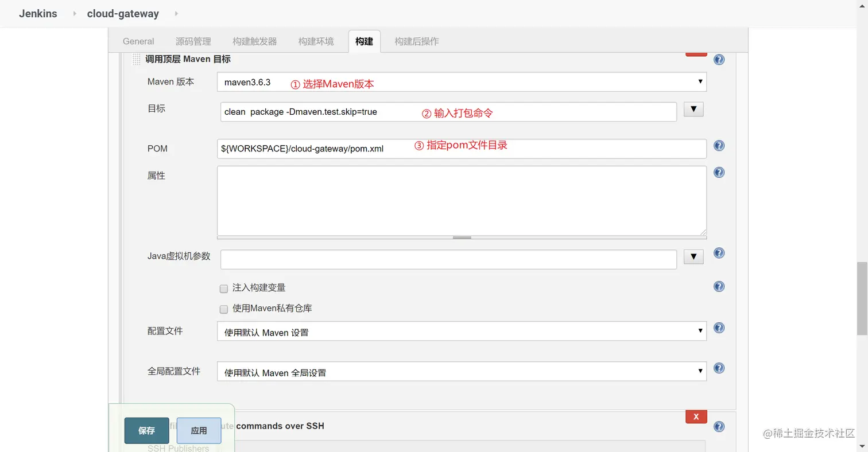The height and width of the screenshot is (452, 868).
Task: Click the page vertical scrollbar thumb
Action: [x=862, y=298]
